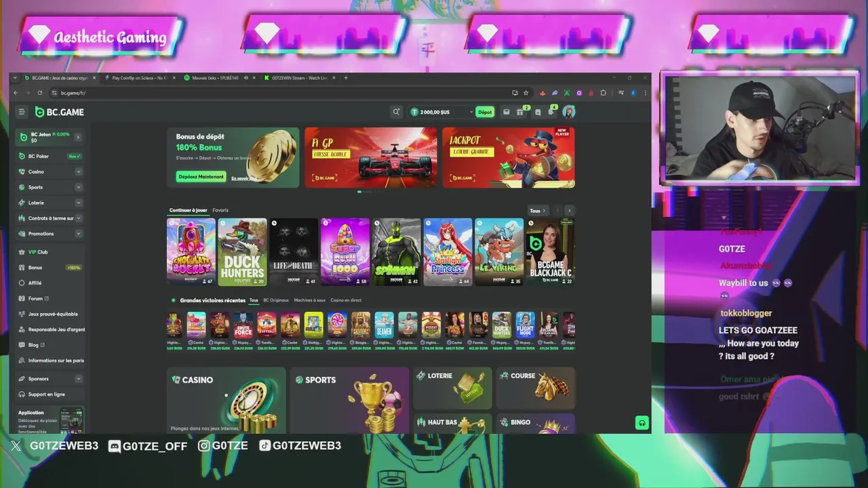
Task: Switch to the Play Coinflip on Solana browser tab
Action: pyautogui.click(x=139, y=78)
